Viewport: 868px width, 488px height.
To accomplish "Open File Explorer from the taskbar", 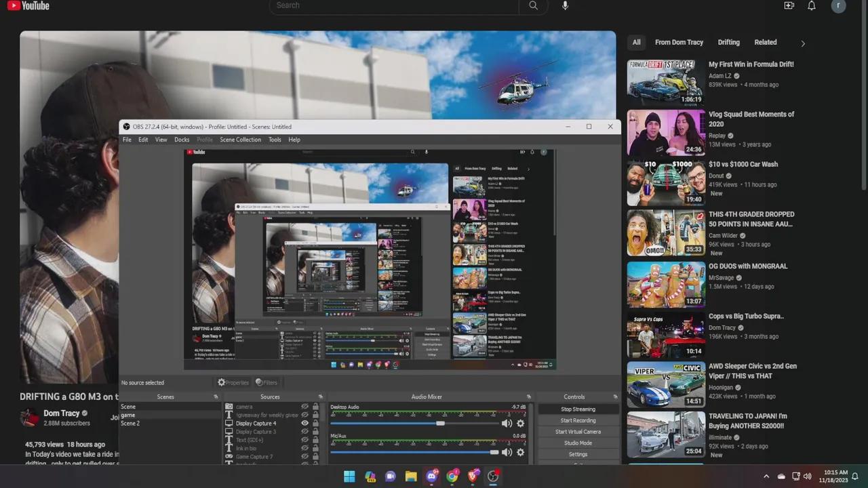I will click(411, 476).
